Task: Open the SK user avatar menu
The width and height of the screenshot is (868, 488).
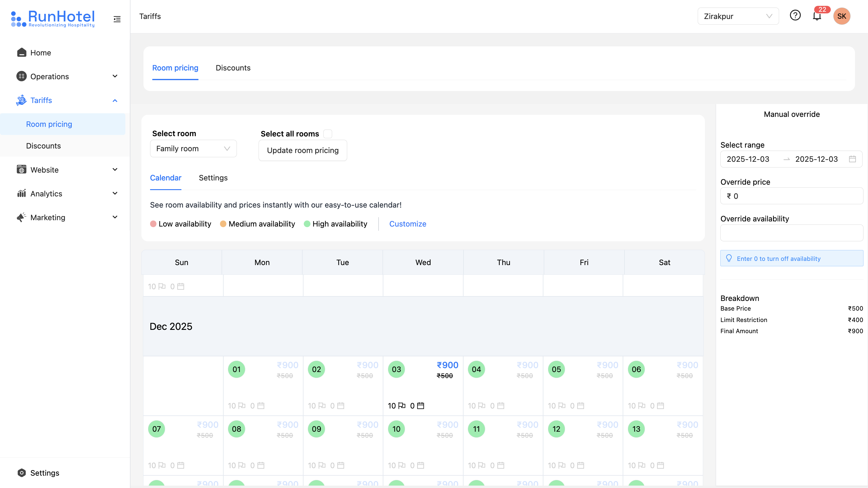Action: pyautogui.click(x=842, y=16)
